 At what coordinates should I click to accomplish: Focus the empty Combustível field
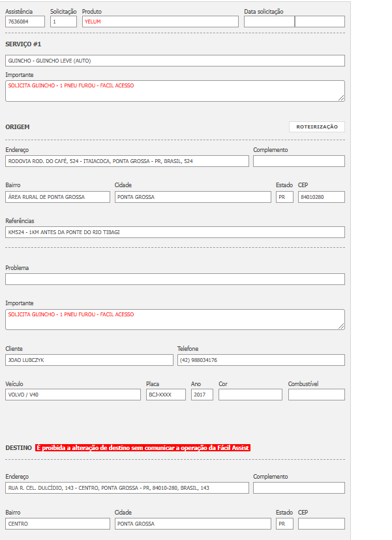point(316,395)
